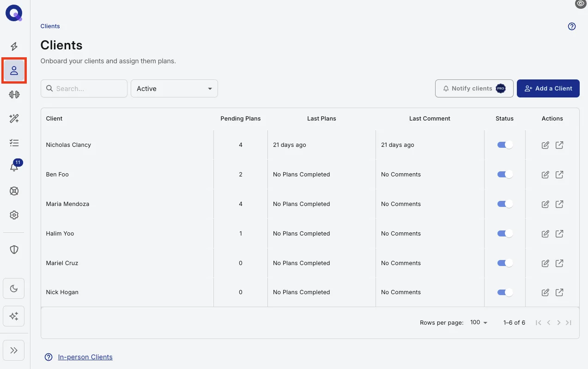
Task: Click the '1–6 of 6' pagination text
Action: click(514, 323)
